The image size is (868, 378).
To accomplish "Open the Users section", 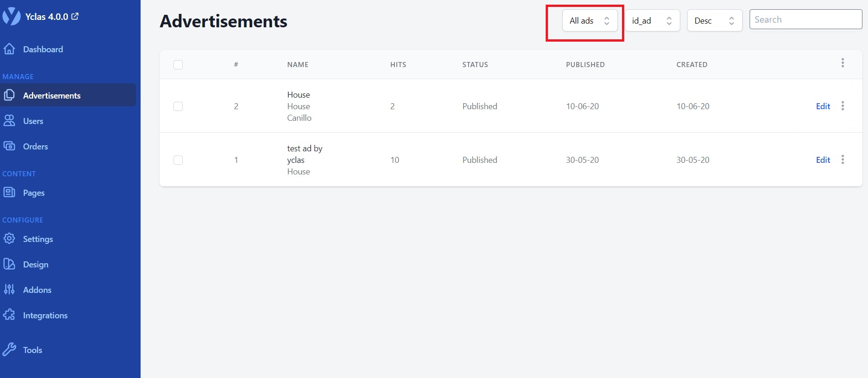I will (33, 121).
